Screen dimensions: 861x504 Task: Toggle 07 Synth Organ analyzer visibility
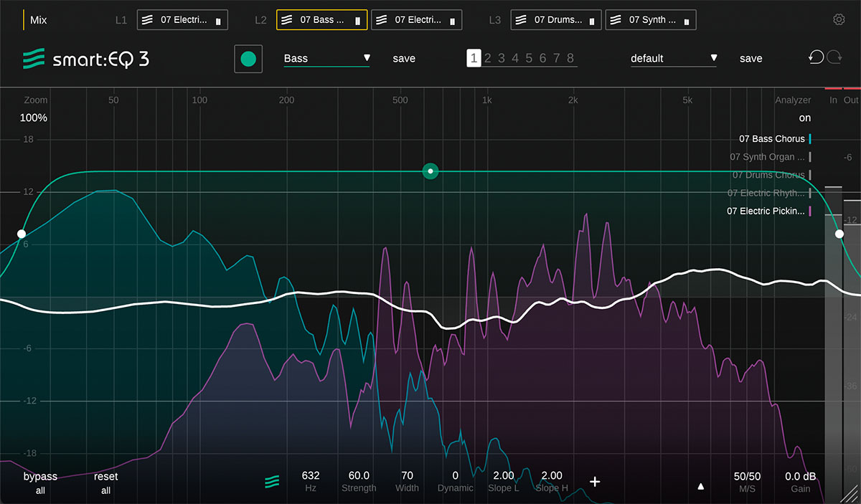(771, 157)
